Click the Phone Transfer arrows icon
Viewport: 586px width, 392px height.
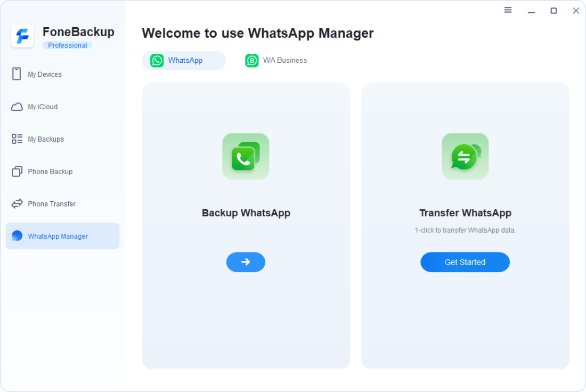click(17, 203)
